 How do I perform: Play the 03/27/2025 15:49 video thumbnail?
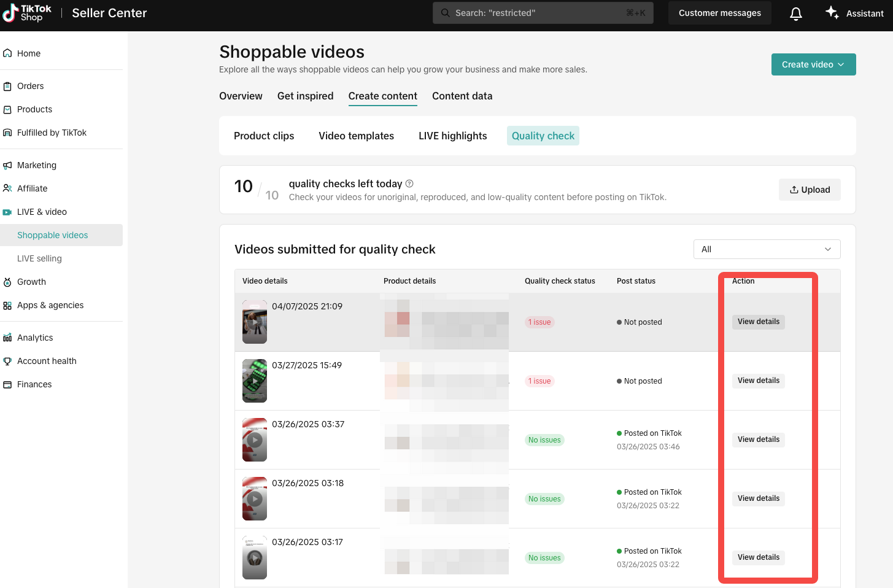[x=255, y=381]
